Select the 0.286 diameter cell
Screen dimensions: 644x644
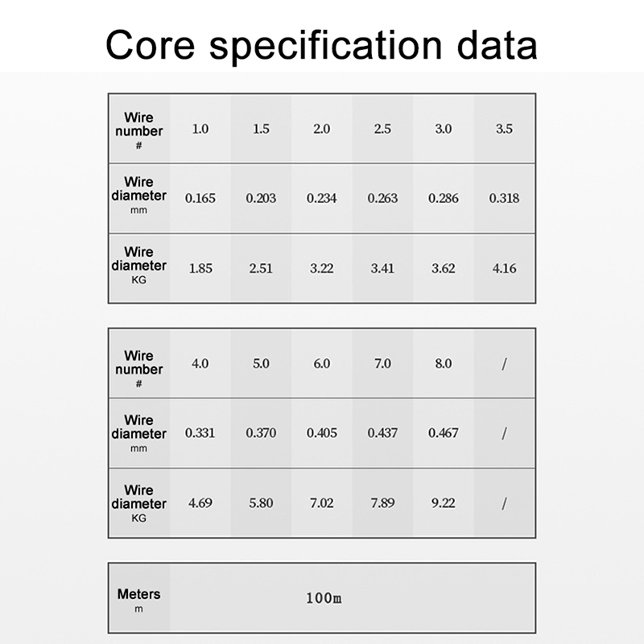pyautogui.click(x=444, y=198)
